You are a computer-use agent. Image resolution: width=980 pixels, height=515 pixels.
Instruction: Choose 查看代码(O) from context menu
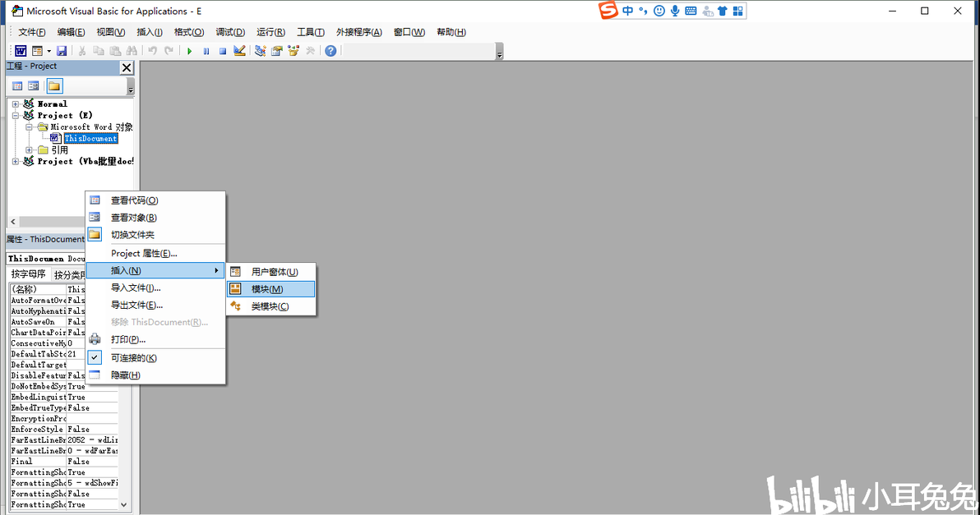tap(155, 200)
